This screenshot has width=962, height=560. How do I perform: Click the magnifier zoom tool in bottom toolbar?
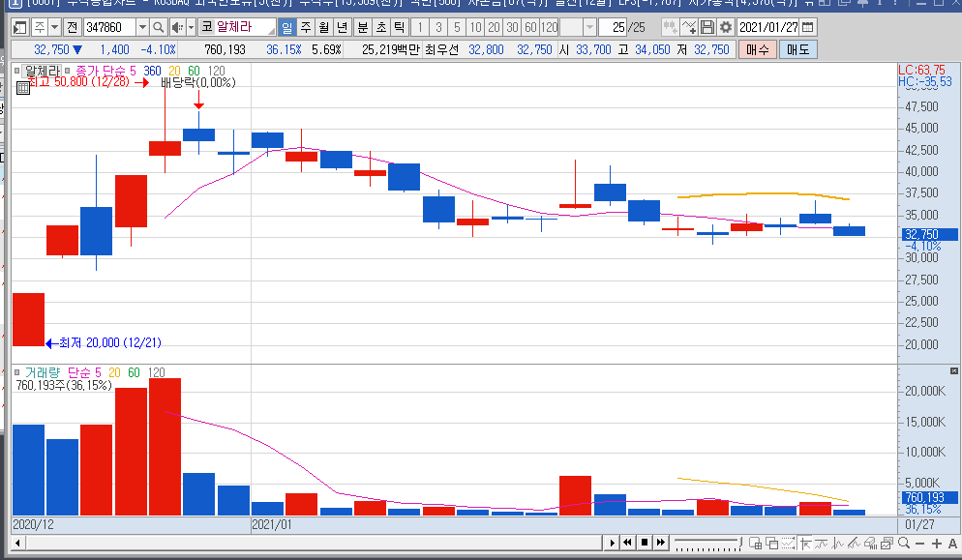pos(904,543)
